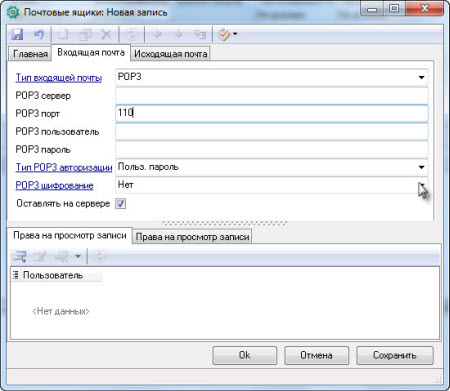Click the Сохранить button
This screenshot has height=391, width=450.
point(395,355)
